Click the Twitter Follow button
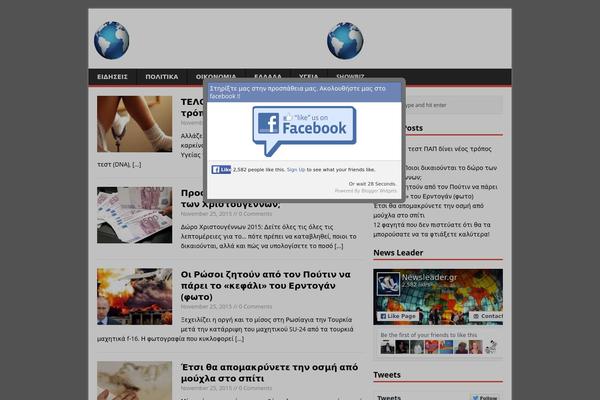Viewport: 600px width, 400px height. tap(484, 398)
